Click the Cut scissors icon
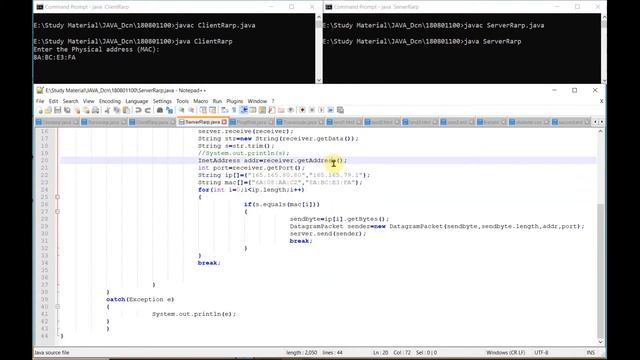 [x=107, y=110]
